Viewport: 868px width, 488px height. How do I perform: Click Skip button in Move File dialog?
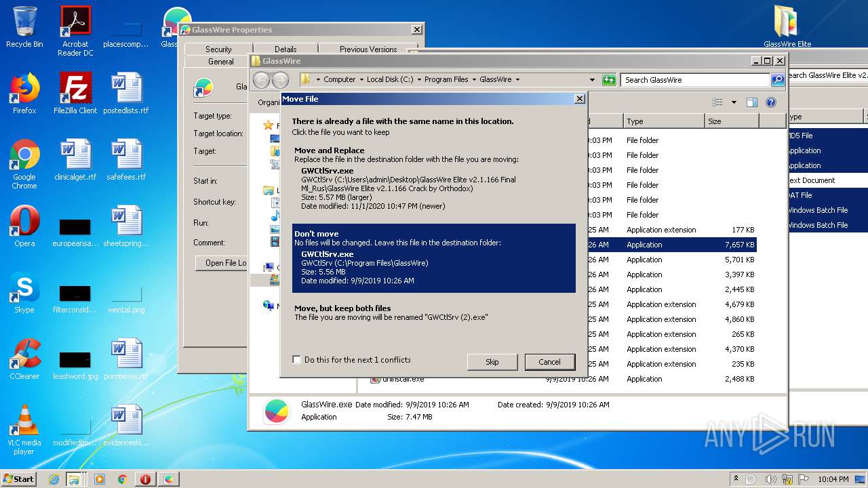point(492,362)
